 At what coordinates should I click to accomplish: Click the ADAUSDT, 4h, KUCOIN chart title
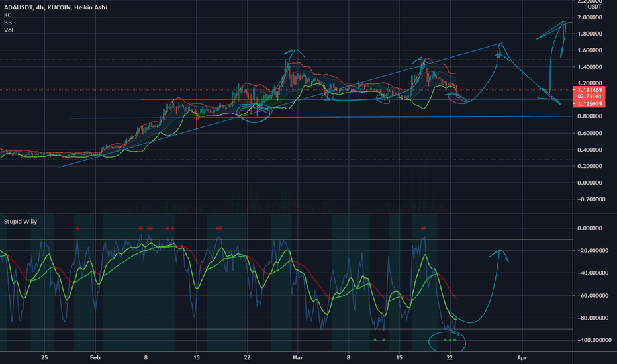coord(56,7)
